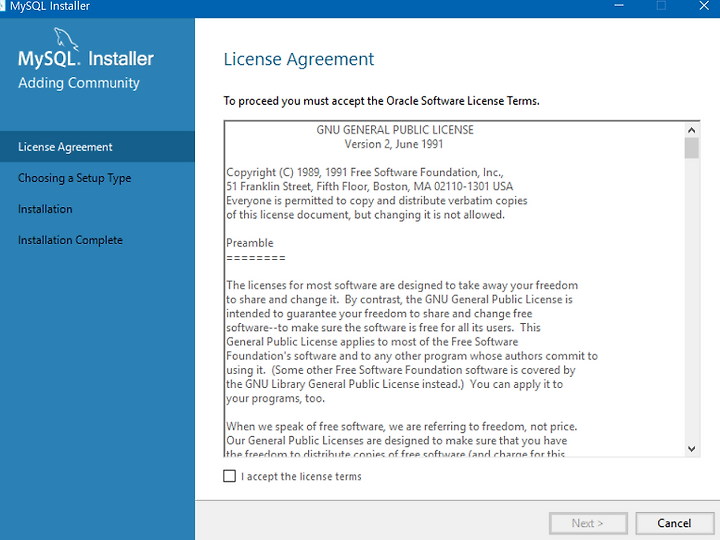This screenshot has height=540, width=720.
Task: Check the accept license terms checkbox
Action: 229,476
